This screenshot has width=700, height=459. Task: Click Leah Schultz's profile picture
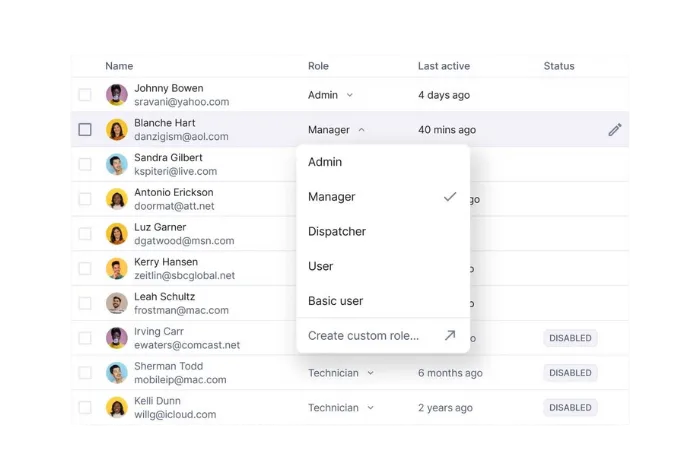point(117,303)
